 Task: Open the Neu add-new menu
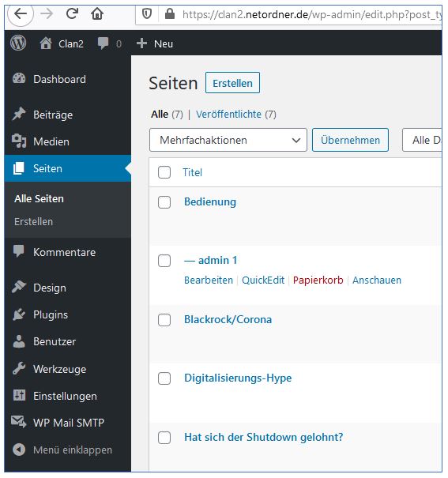(155, 43)
